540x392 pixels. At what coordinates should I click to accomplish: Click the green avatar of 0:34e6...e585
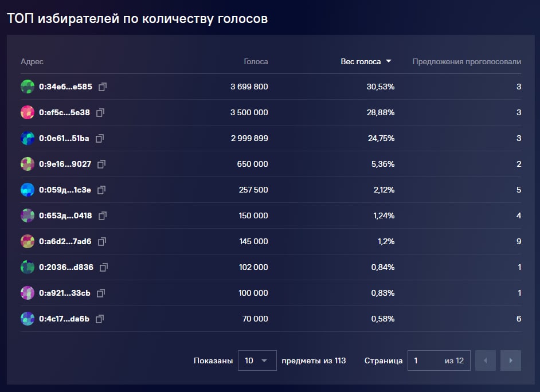[28, 87]
